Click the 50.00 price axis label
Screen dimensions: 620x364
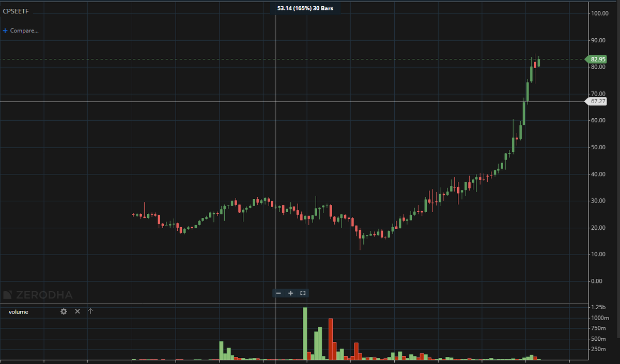coord(598,147)
